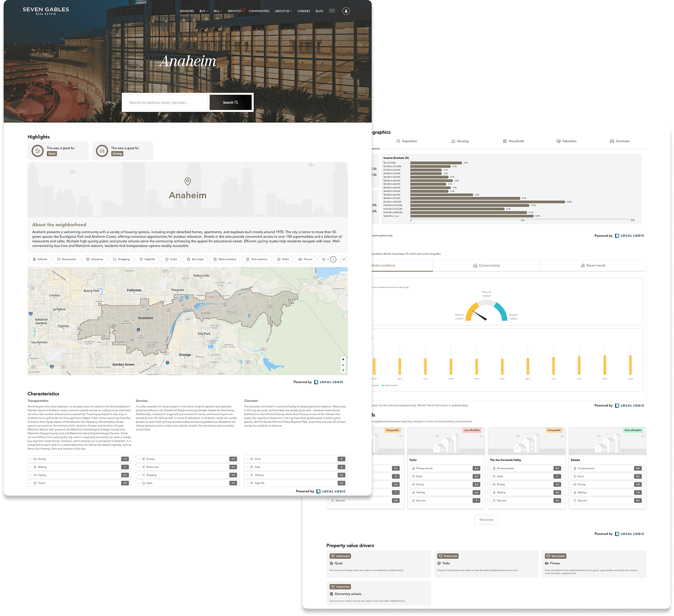The height and width of the screenshot is (616, 674).
Task: Open the map filter settings icon
Action: point(344,259)
